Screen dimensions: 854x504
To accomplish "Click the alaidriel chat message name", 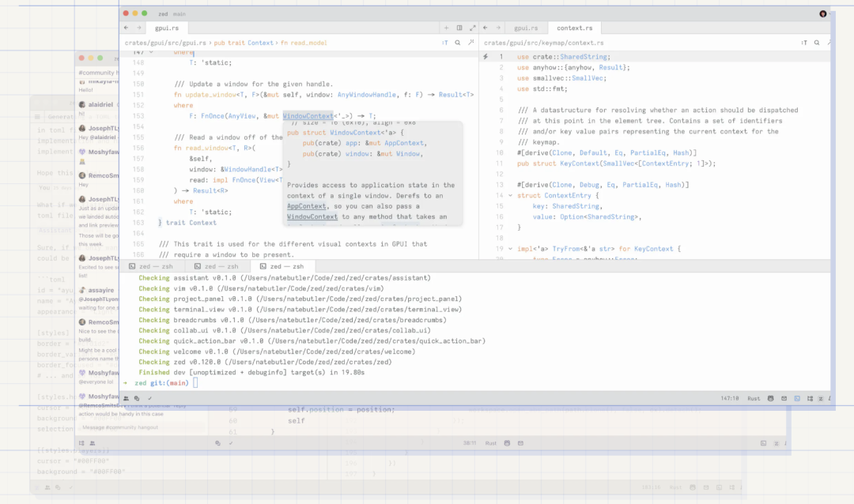I will coord(100,104).
